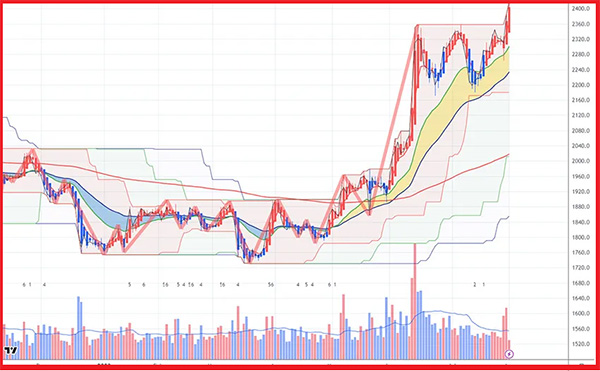
Task: Click the 1520.0 price axis label
Action: point(580,344)
